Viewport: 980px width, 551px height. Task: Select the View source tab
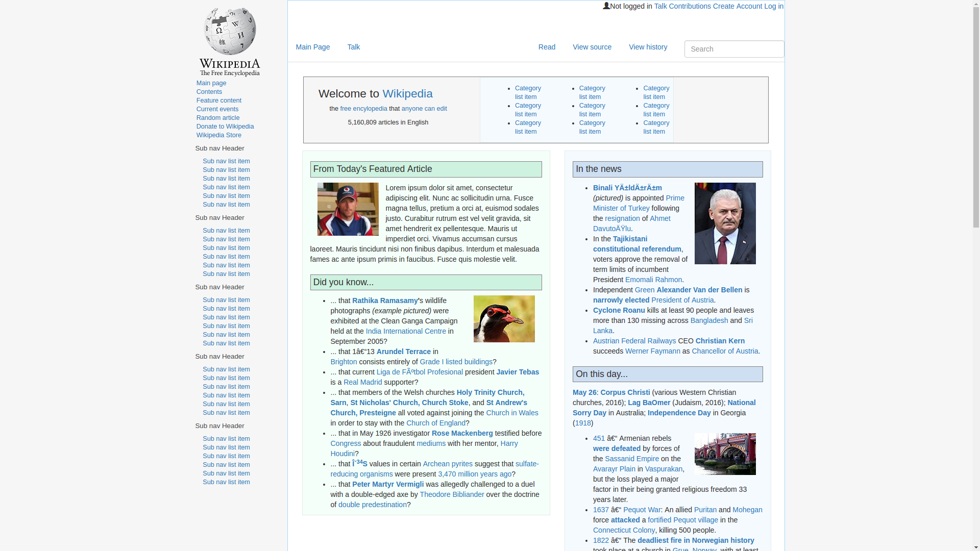click(x=592, y=47)
